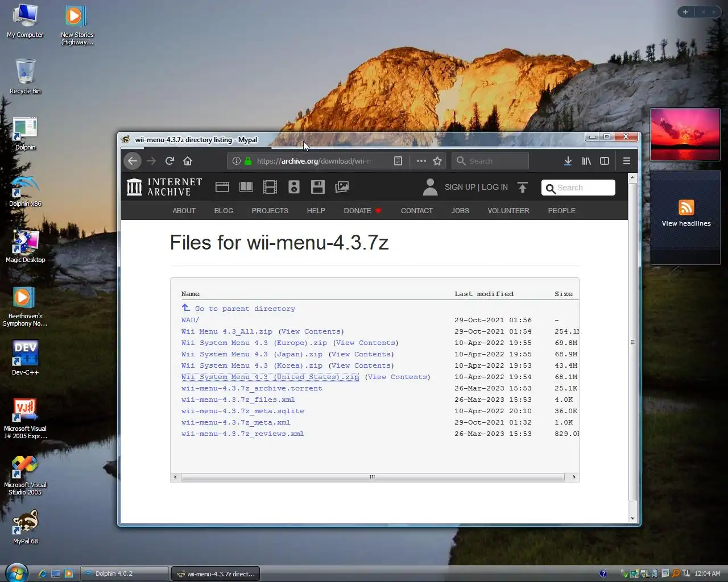This screenshot has width=728, height=582.
Task: Click the horizontal scrollbar of file listing
Action: (373, 477)
